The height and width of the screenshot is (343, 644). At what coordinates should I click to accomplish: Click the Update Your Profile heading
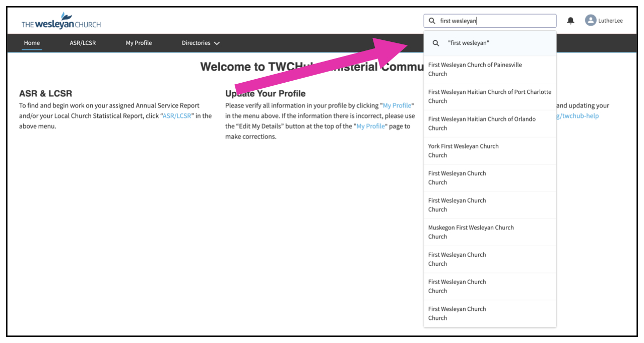pyautogui.click(x=265, y=94)
